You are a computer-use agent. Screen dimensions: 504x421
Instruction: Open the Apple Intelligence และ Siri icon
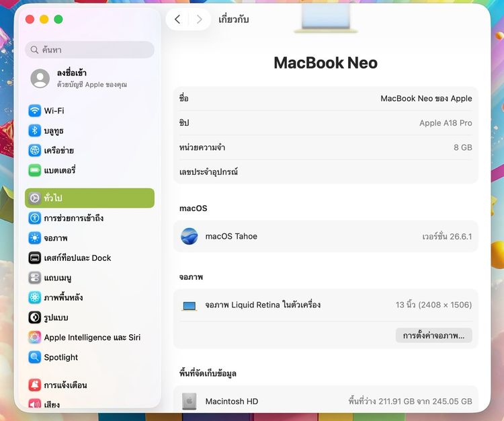coord(34,337)
